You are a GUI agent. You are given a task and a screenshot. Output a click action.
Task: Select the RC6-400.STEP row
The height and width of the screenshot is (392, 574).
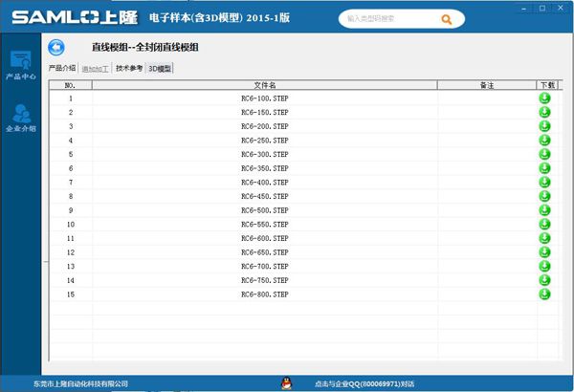(264, 183)
